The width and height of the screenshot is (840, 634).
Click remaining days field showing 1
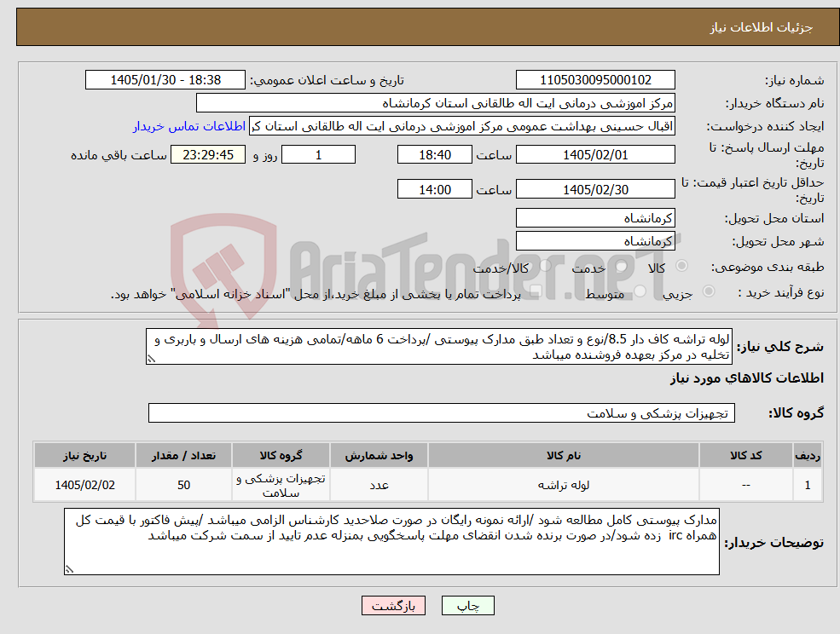point(318,155)
